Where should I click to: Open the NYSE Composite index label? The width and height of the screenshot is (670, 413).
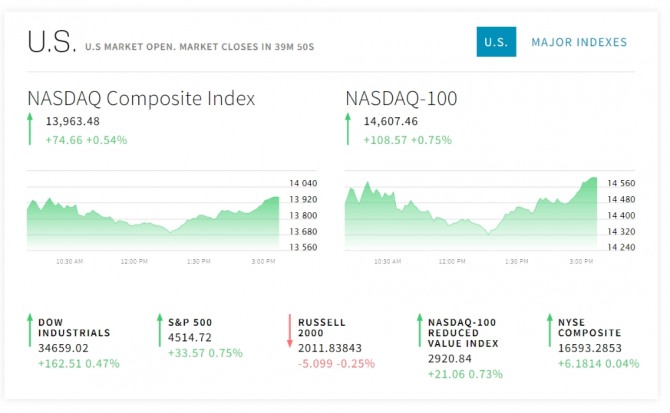589,328
